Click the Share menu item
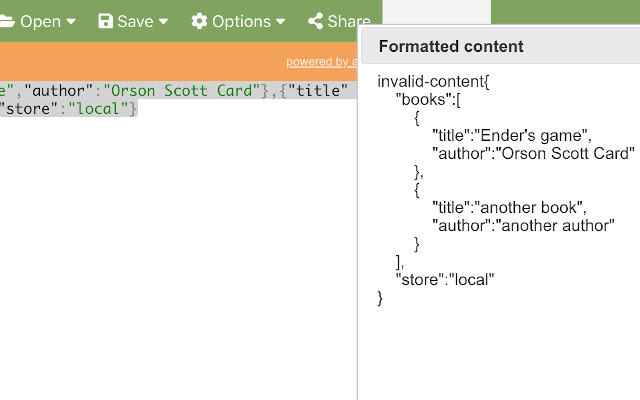The image size is (640, 400). click(339, 21)
